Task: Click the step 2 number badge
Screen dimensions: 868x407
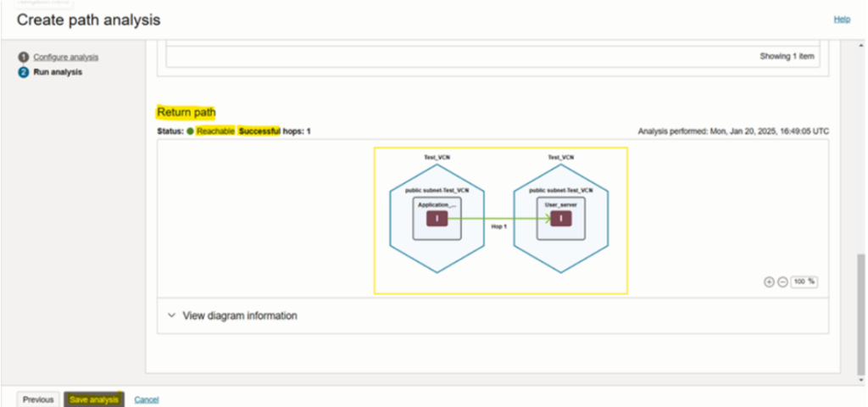Action: tap(24, 72)
